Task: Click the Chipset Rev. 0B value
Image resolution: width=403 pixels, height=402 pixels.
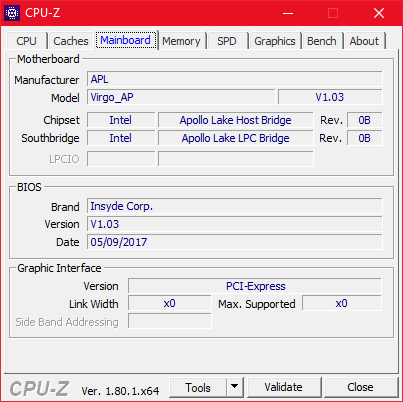Action: point(365,120)
